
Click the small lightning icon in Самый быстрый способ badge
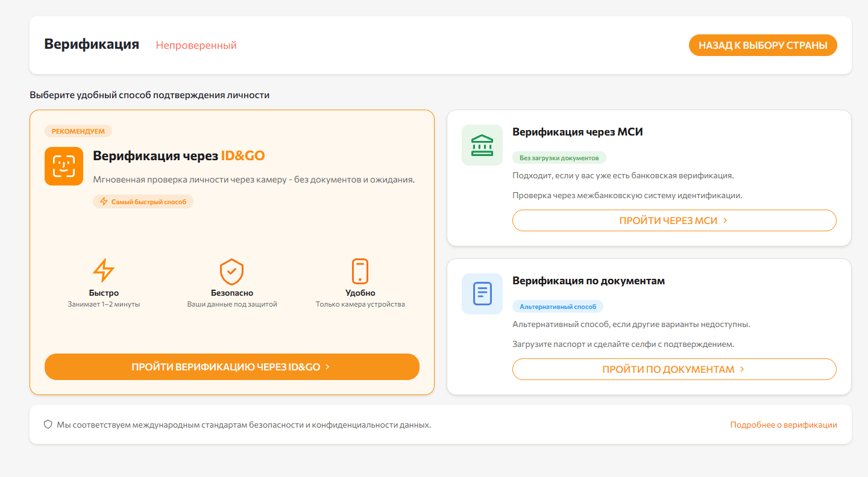tap(104, 202)
